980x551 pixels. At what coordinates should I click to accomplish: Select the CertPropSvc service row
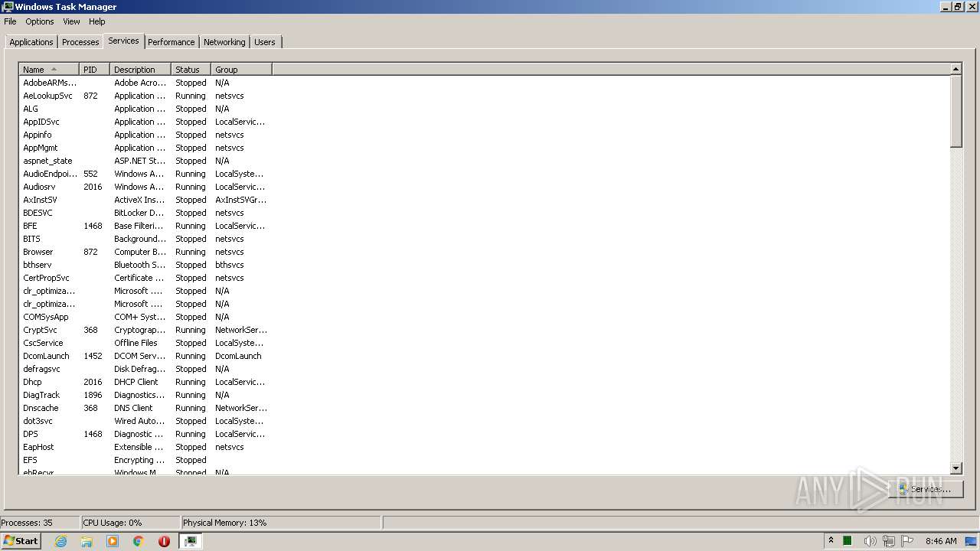[145, 278]
